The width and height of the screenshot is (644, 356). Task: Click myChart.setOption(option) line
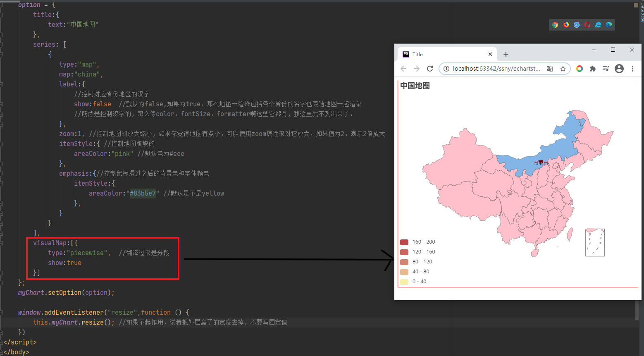coord(66,292)
